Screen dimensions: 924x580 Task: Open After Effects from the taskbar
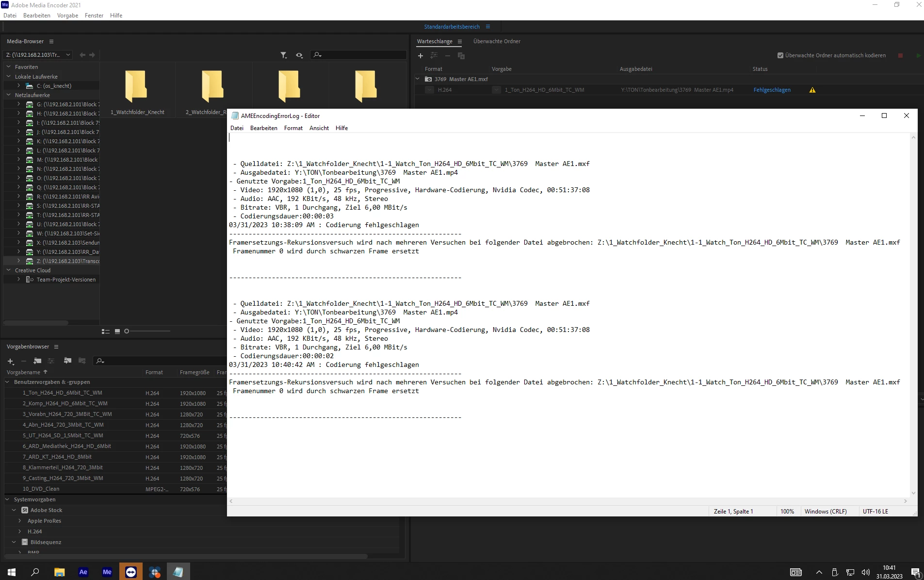83,572
